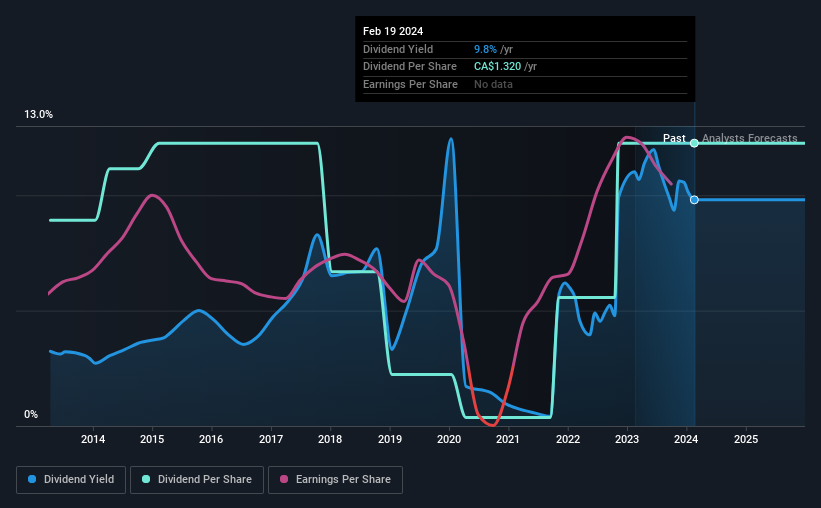Select the 2014 label on the time axis
The width and height of the screenshot is (821, 508).
[93, 439]
